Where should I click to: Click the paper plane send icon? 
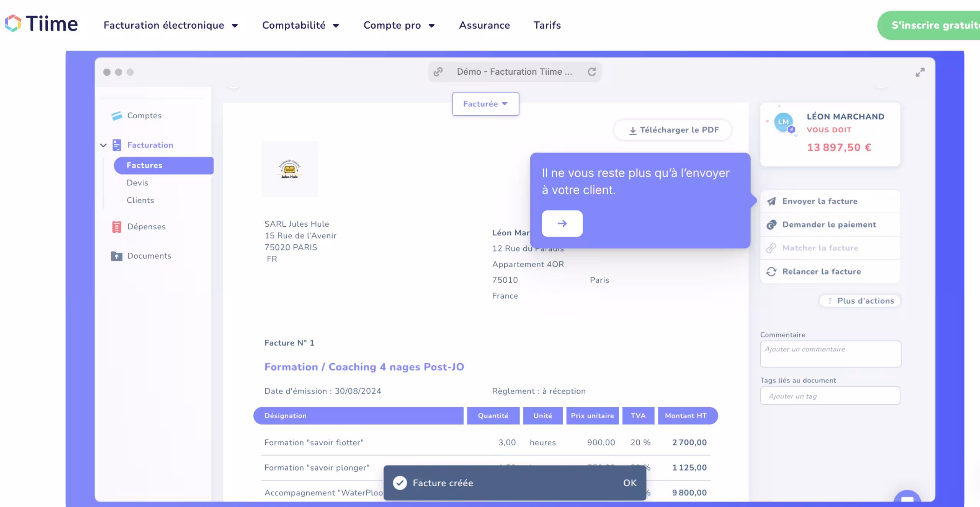(771, 201)
